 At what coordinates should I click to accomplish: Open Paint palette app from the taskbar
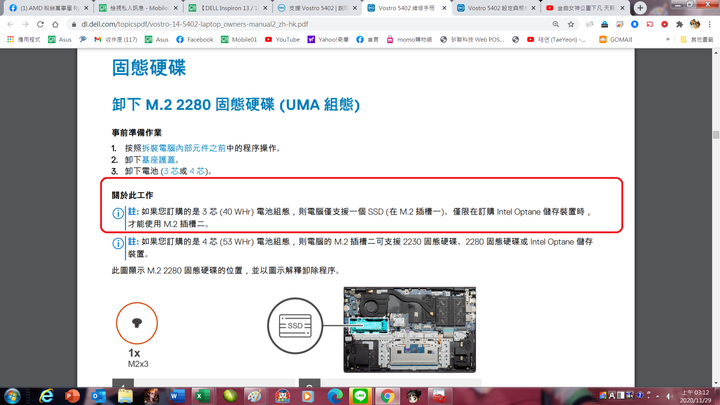coord(255,396)
